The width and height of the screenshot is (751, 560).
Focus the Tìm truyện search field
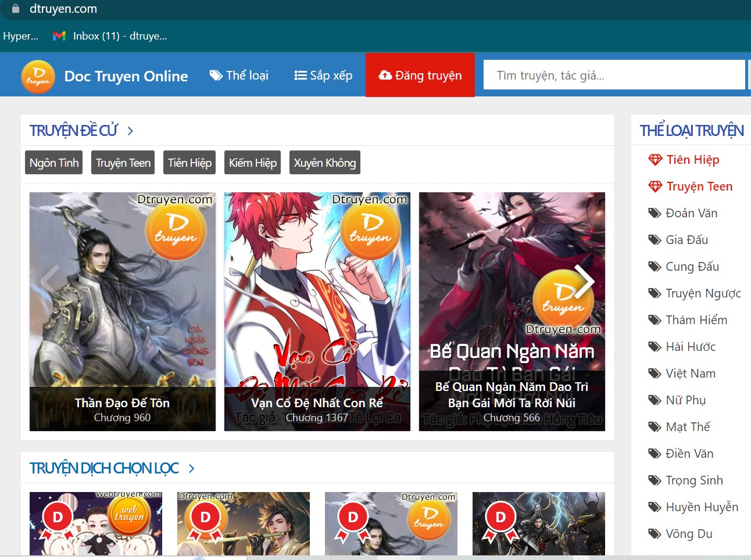click(613, 76)
